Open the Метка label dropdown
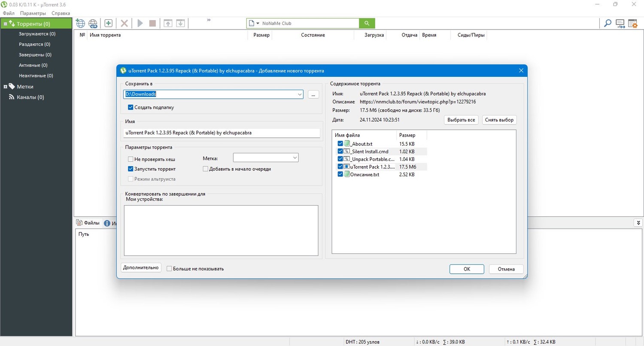Image resolution: width=644 pixels, height=346 pixels. point(295,158)
